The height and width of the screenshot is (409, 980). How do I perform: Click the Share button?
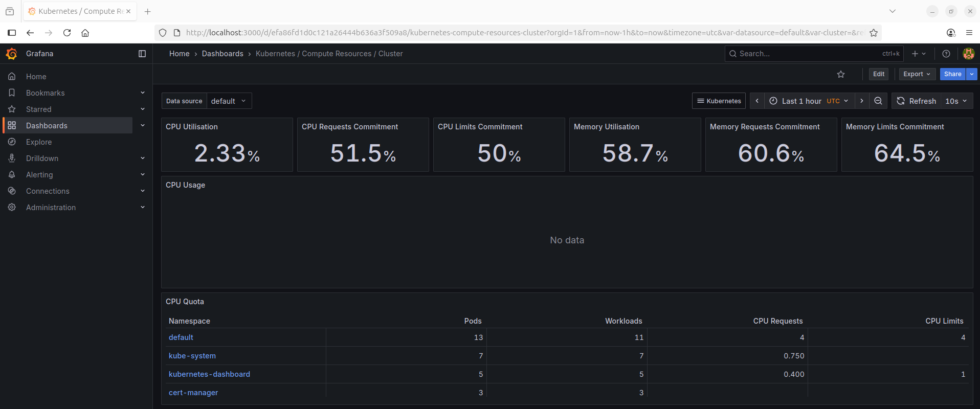pos(952,74)
